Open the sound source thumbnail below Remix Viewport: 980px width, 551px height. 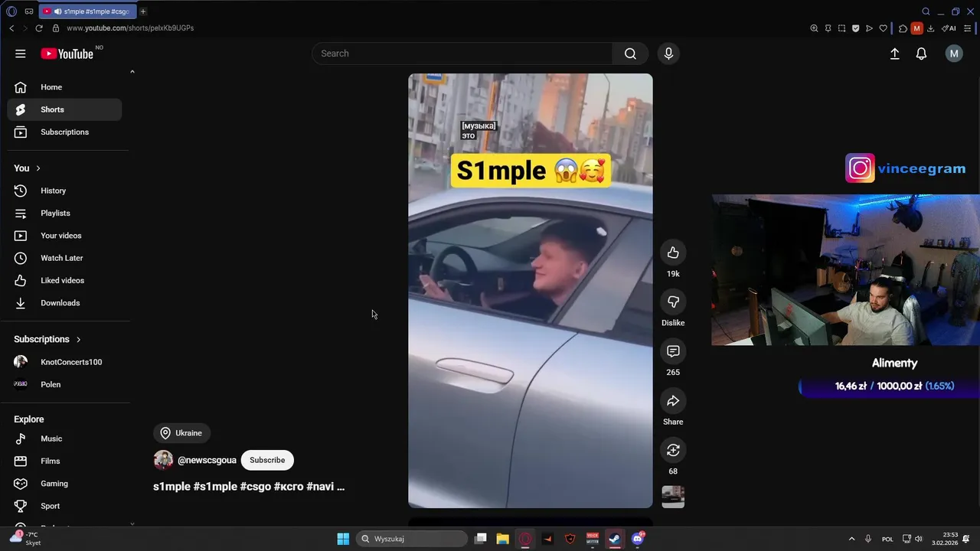point(673,497)
